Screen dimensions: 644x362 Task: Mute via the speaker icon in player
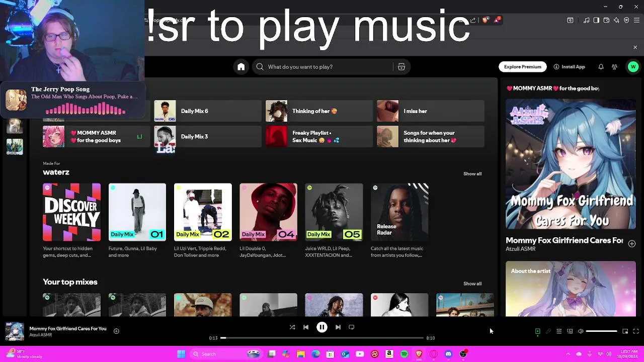tap(581, 331)
